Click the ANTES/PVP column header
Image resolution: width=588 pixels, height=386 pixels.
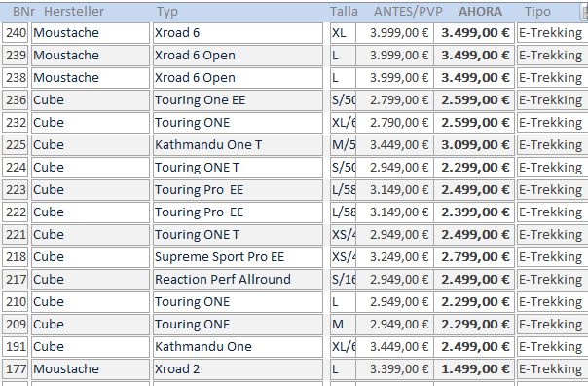pyautogui.click(x=408, y=12)
